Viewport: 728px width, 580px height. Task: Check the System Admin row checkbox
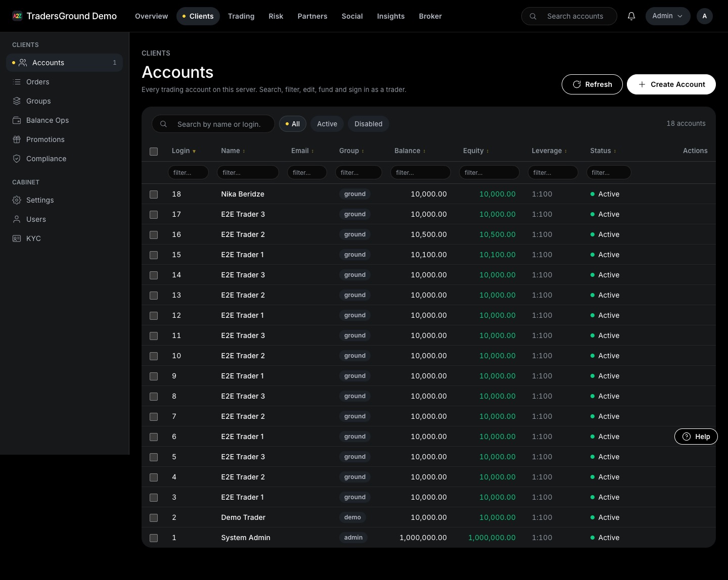154,538
